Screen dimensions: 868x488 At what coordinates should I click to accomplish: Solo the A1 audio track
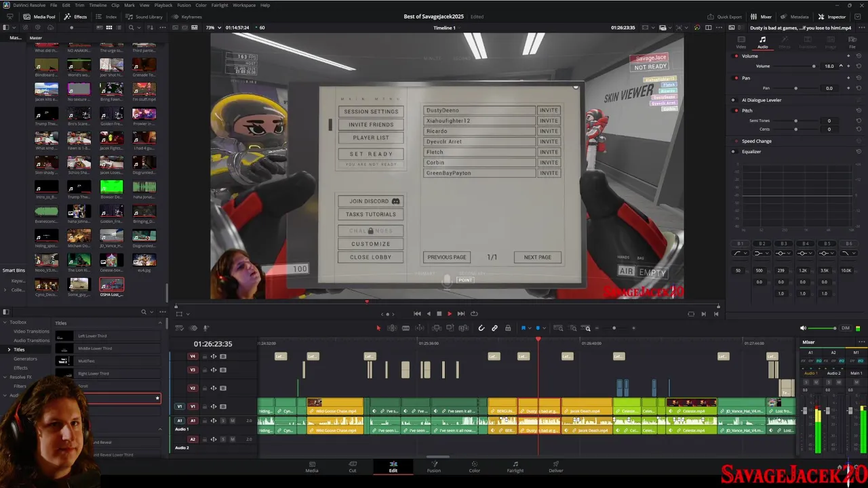[223, 421]
